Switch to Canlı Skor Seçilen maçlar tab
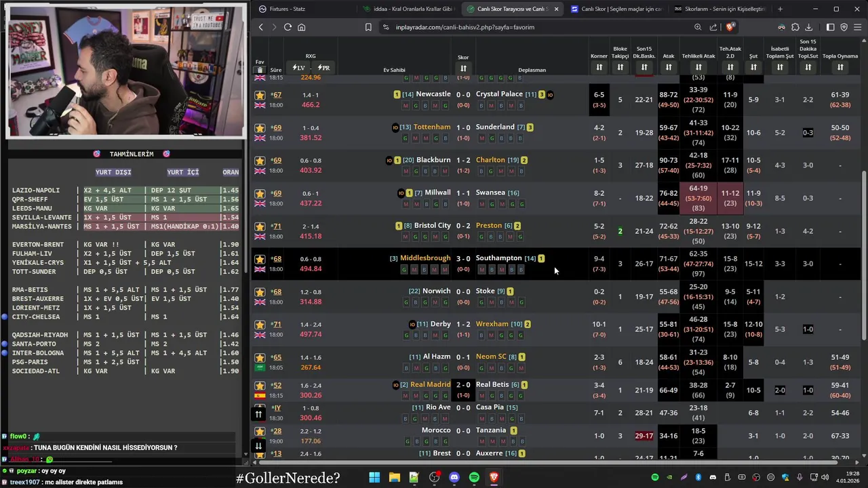The image size is (868, 488). (x=616, y=9)
